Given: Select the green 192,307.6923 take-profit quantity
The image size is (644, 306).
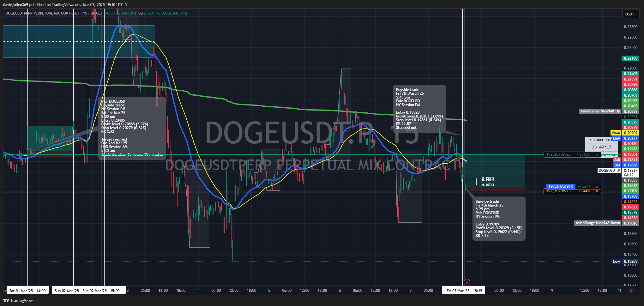Looking at the screenshot, I should pyautogui.click(x=558, y=154).
